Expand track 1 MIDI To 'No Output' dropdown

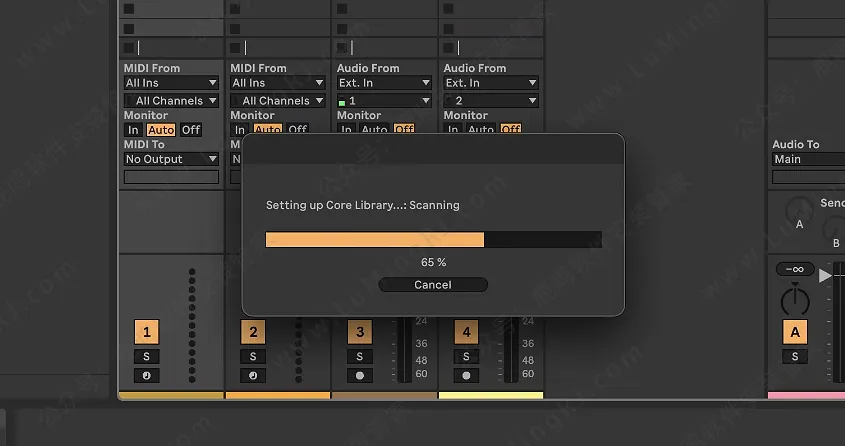[171, 159]
